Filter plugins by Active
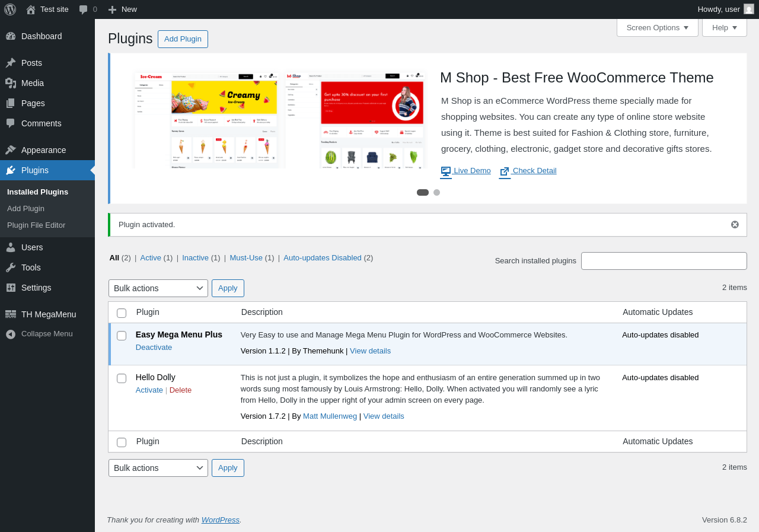Image resolution: width=759 pixels, height=532 pixels. [151, 258]
